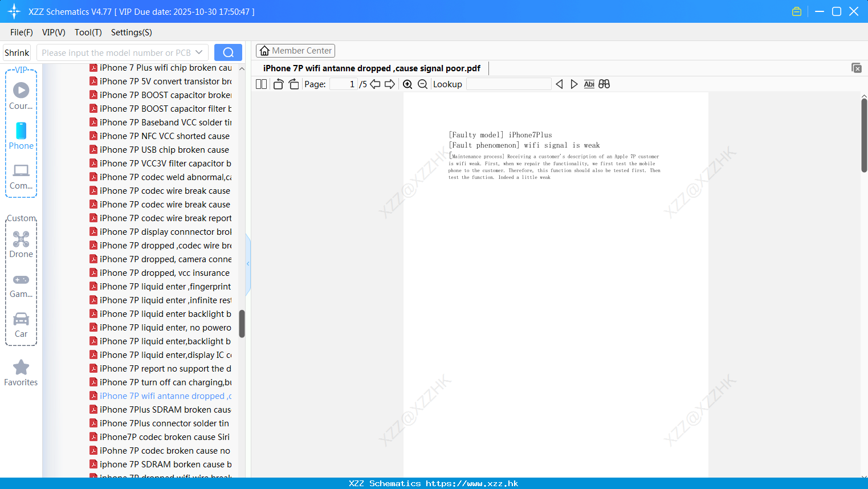Open iPhone 7P turn off can charging file

pos(161,382)
